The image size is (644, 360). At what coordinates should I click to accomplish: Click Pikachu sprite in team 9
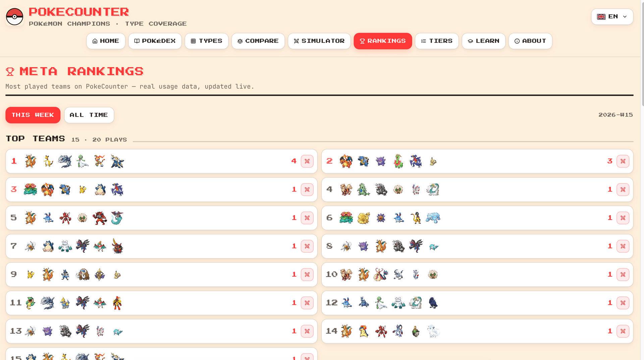31,274
